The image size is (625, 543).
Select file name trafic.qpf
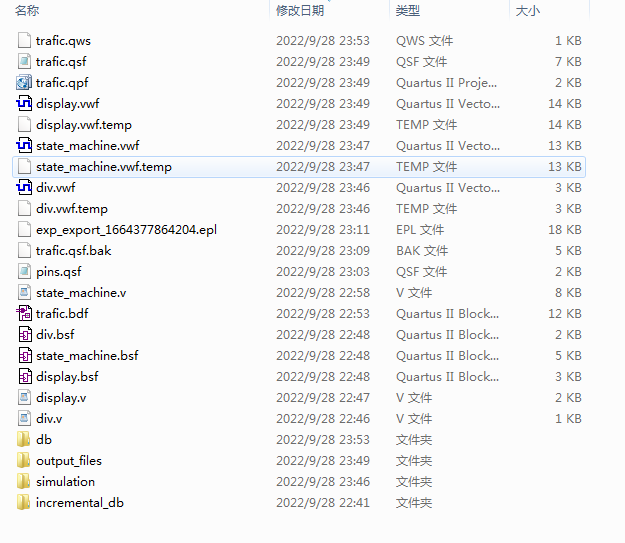click(62, 83)
